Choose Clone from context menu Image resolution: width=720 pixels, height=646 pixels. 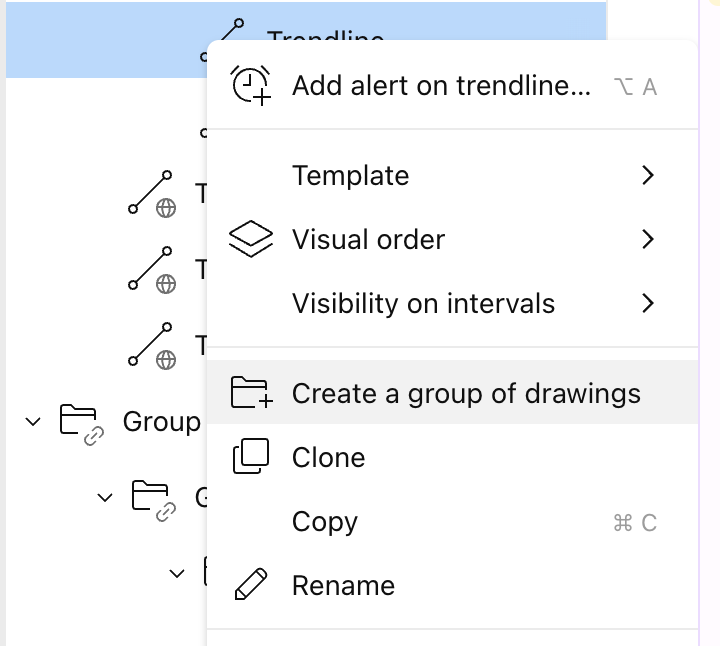coord(452,457)
